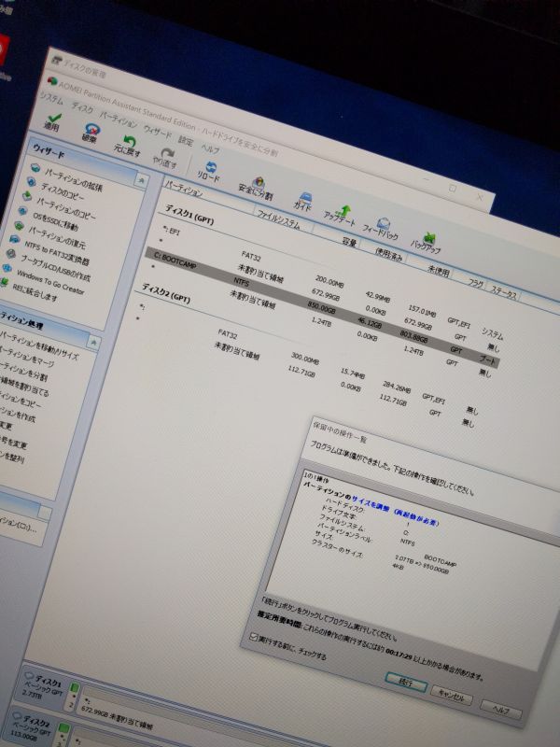The height and width of the screenshot is (747, 560).
Task: Open the 設定 menu
Action: tap(186, 141)
